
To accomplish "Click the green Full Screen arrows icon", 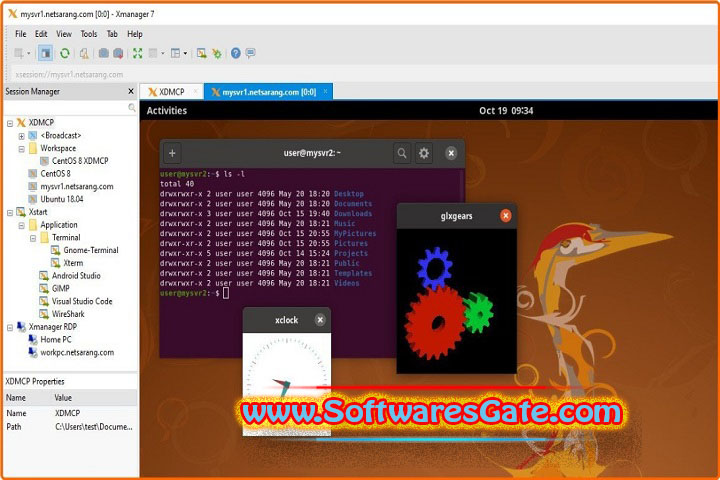I will 137,53.
